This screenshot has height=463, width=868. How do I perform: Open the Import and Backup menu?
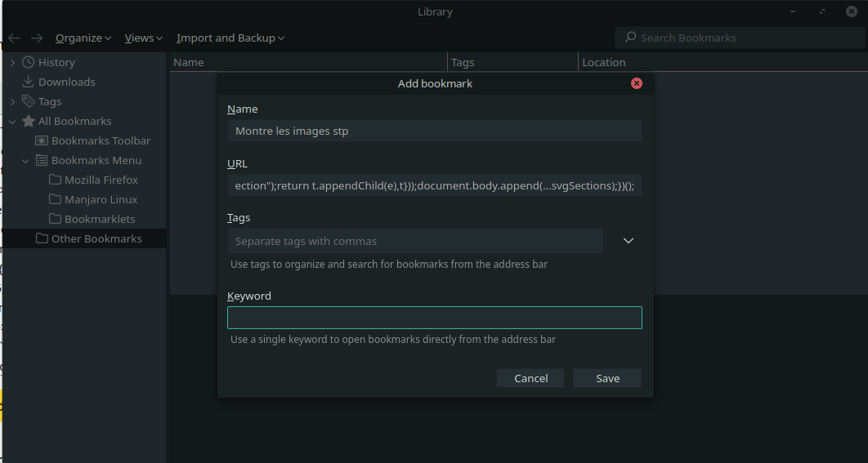click(x=230, y=38)
